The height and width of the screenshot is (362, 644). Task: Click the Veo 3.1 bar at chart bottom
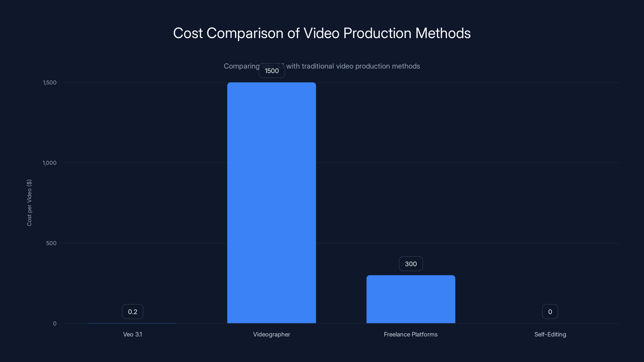coord(132,323)
